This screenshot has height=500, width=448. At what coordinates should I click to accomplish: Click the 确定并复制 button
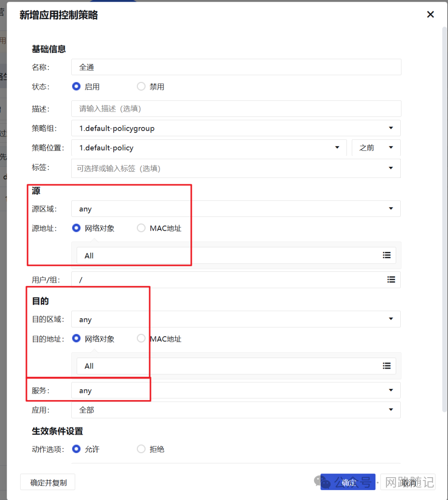pos(47,482)
